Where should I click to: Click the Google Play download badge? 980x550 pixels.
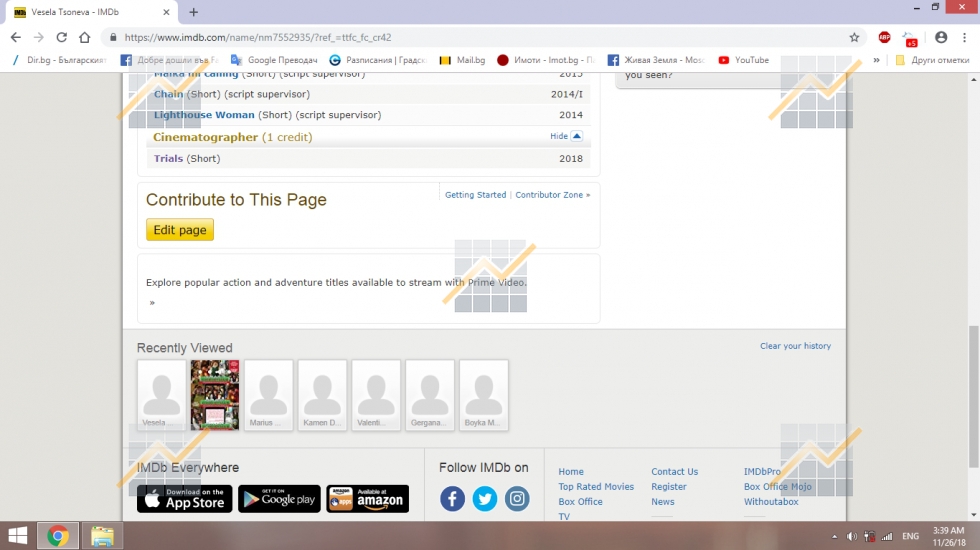(279, 499)
